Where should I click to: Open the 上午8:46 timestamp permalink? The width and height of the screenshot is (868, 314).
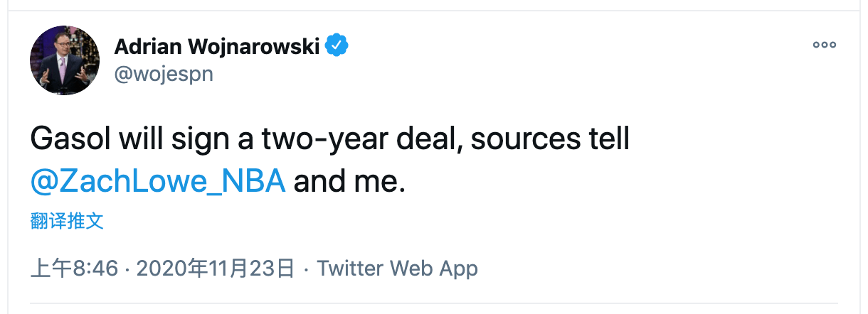click(x=74, y=269)
